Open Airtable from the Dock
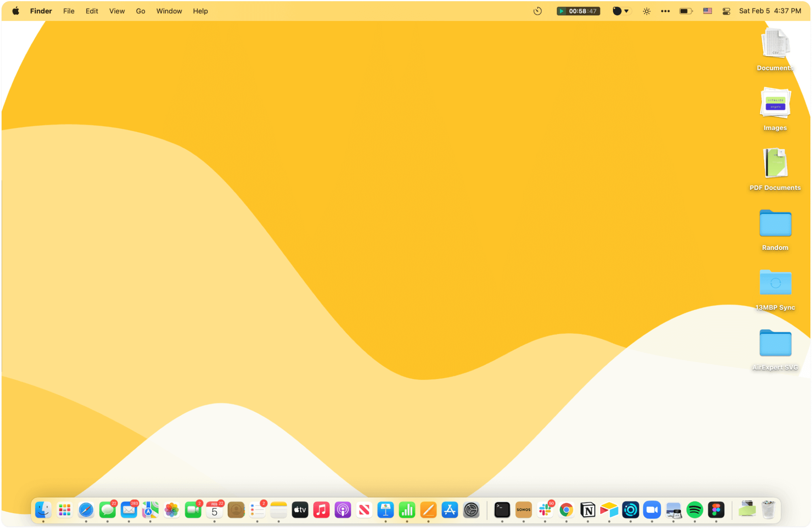 (x=609, y=510)
